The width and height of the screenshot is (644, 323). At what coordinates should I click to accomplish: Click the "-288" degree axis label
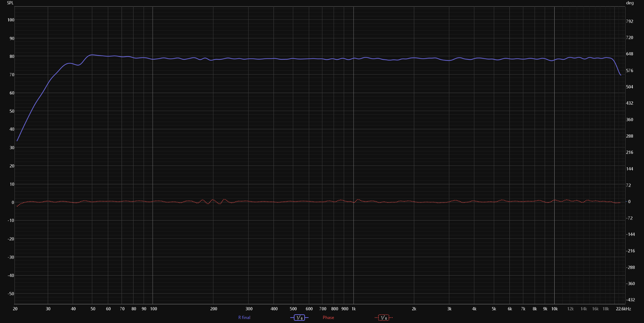631,267
